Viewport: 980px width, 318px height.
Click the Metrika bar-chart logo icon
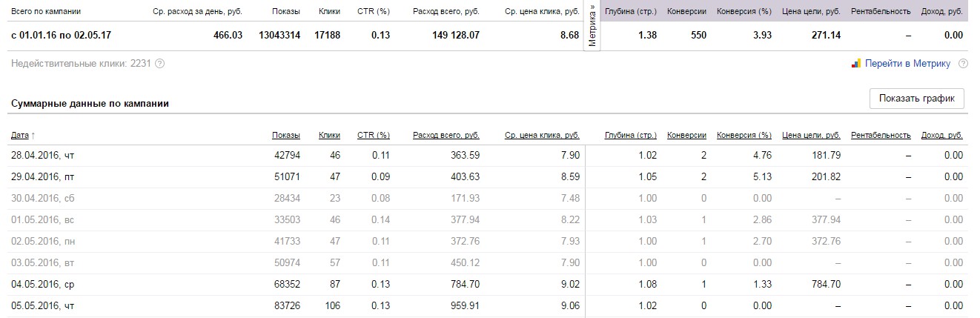click(856, 64)
